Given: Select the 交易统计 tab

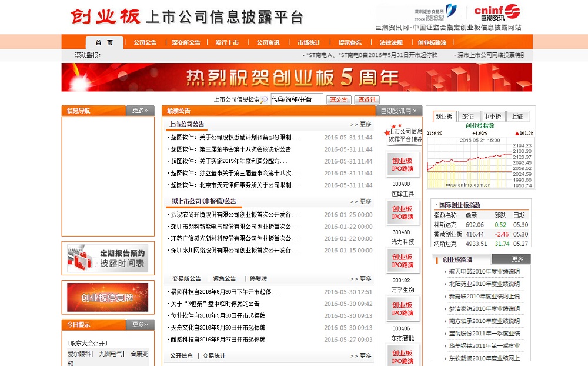Looking at the screenshot, I should [x=214, y=355].
